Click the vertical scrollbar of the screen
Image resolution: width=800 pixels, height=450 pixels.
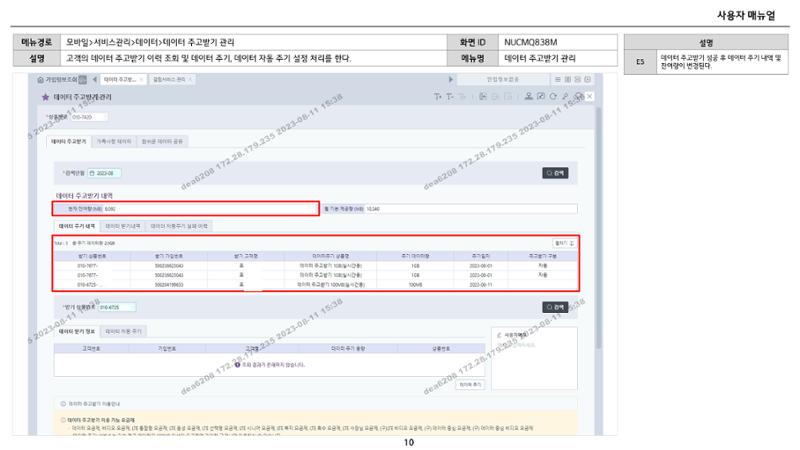[598, 227]
